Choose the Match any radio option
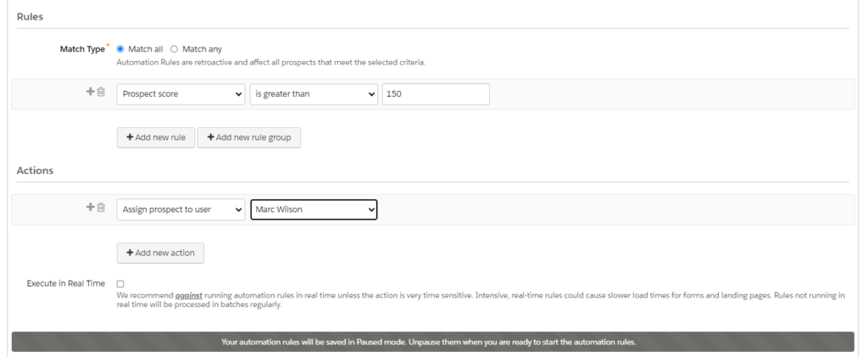Viewport: 868px width, 357px height. 175,49
